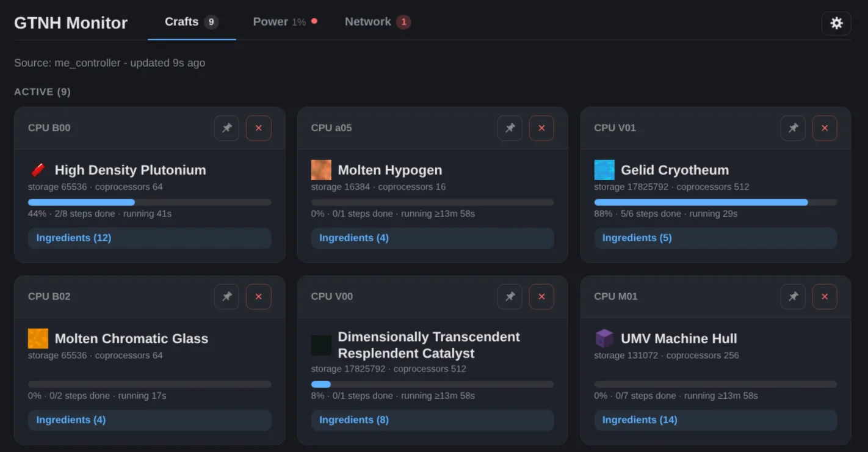Pin the CPU V01 craft card
This screenshot has height=452, width=868.
coord(793,128)
